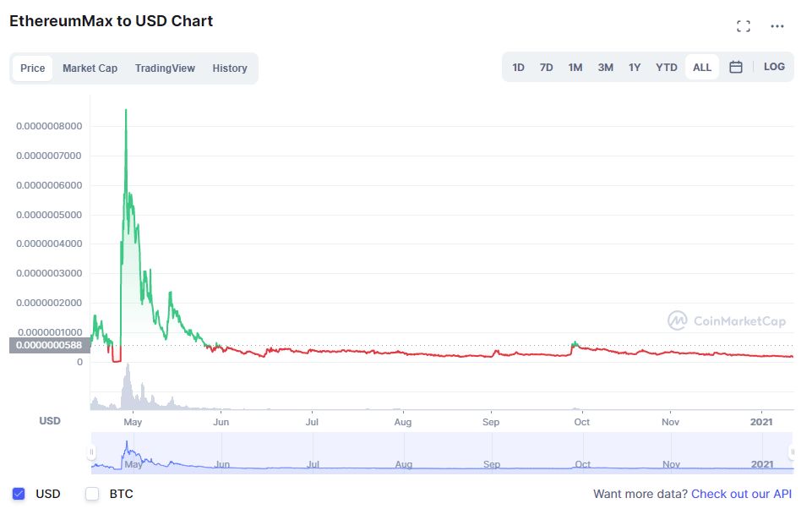Click the USD axis unit label
The image size is (812, 509).
(50, 421)
